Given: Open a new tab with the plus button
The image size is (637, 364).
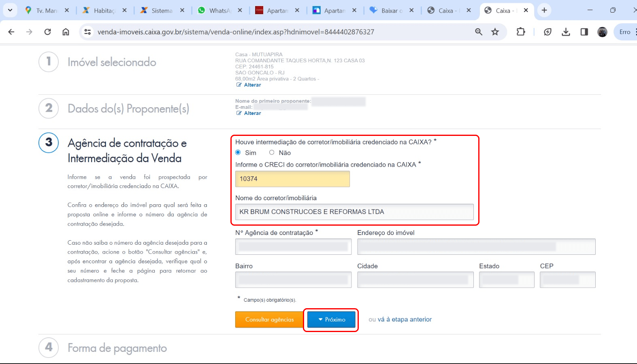Looking at the screenshot, I should pyautogui.click(x=544, y=10).
